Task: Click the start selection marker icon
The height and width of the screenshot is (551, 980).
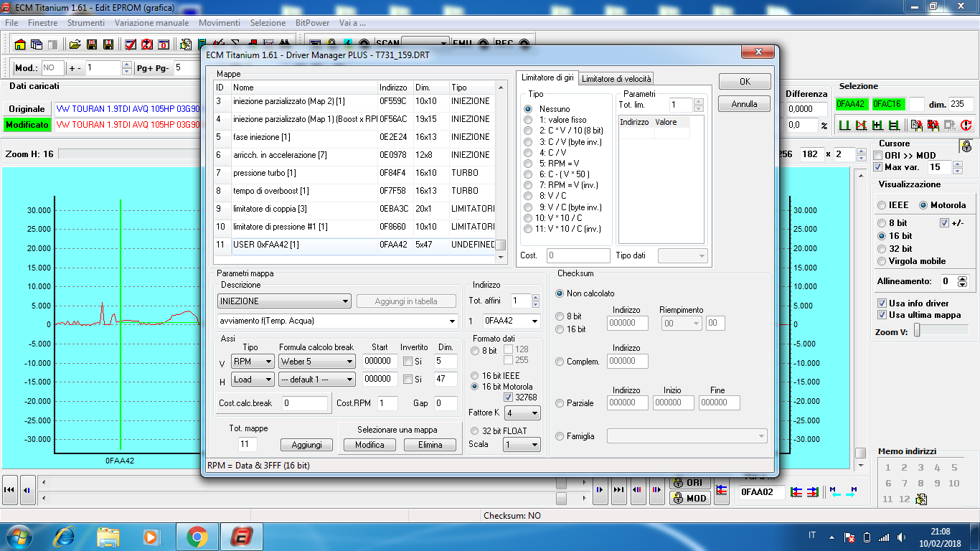Action: pos(845,126)
